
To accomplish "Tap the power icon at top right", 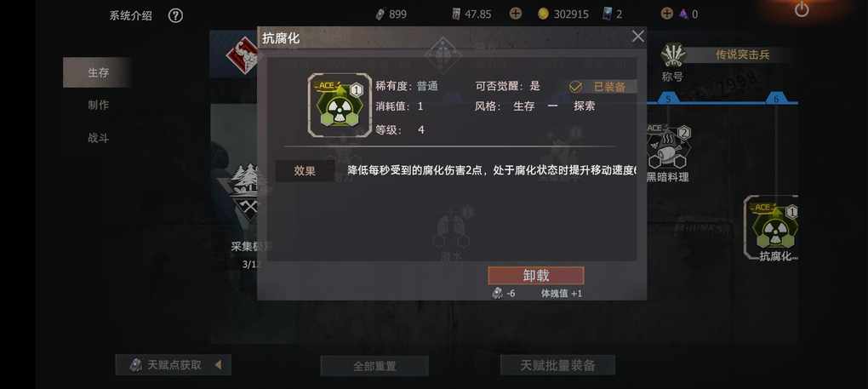I will pos(802,9).
